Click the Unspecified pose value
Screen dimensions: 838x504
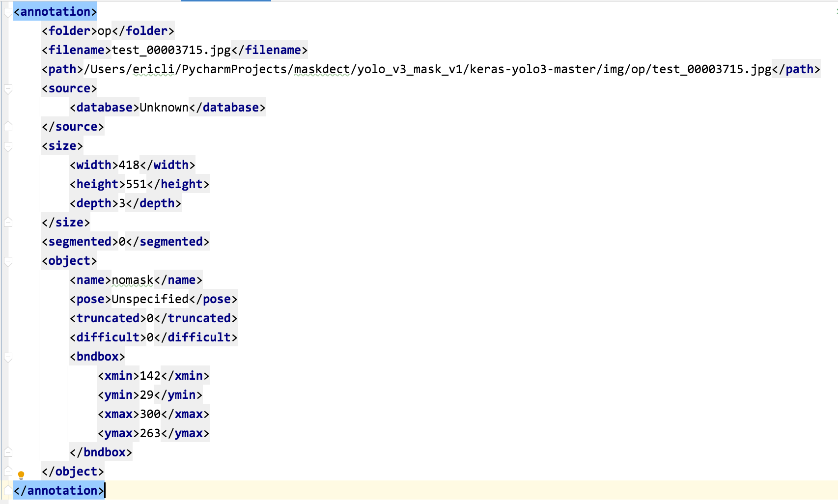(150, 299)
